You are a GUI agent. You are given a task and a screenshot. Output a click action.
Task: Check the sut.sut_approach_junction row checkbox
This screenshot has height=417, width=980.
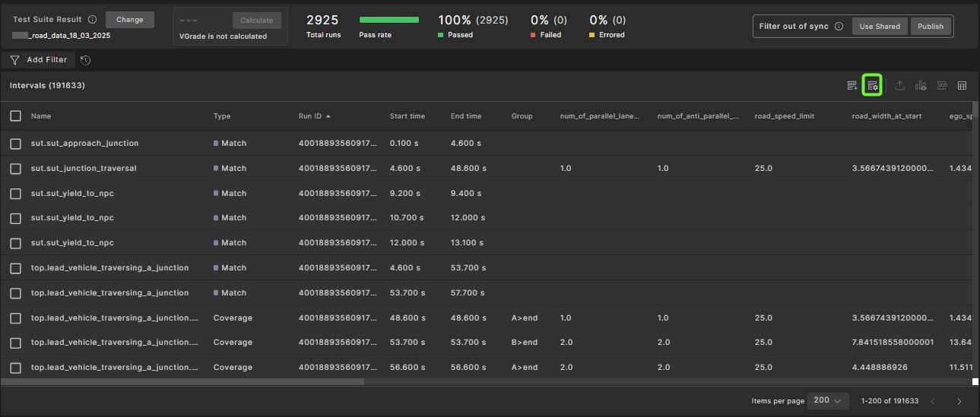click(15, 144)
